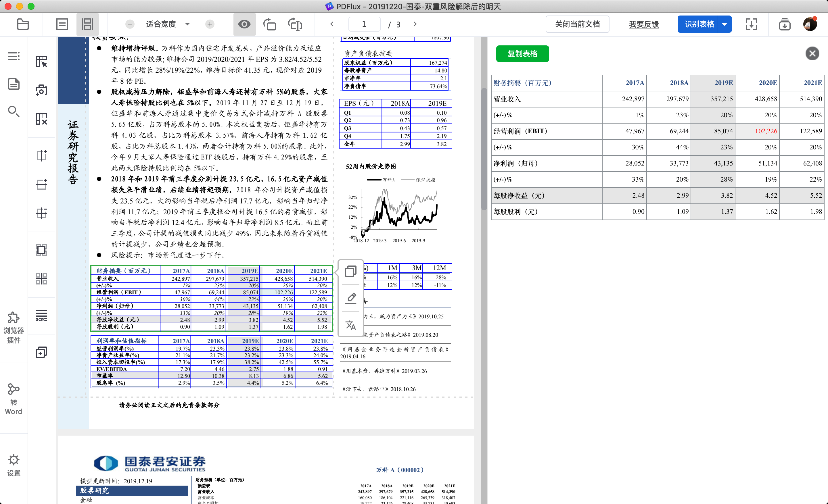Viewport: 828px width, 504px height.
Task: Open the 识别表格 dropdown arrow
Action: [x=724, y=24]
